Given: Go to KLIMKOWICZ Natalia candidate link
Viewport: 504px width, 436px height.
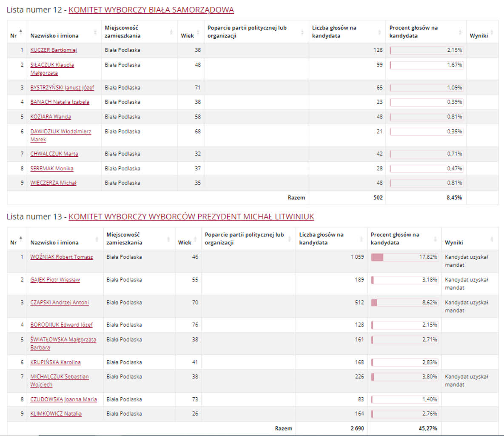Looking at the screenshot, I should (56, 414).
